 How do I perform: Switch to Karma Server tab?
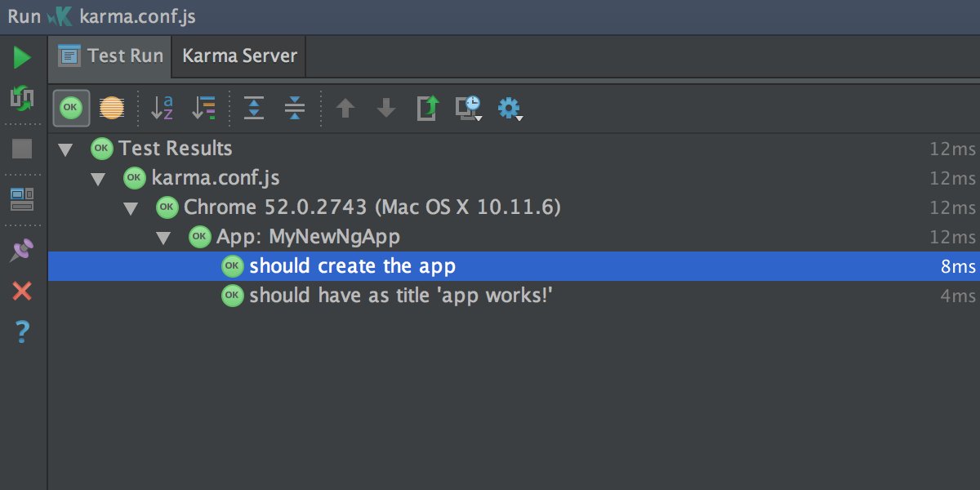pyautogui.click(x=240, y=56)
